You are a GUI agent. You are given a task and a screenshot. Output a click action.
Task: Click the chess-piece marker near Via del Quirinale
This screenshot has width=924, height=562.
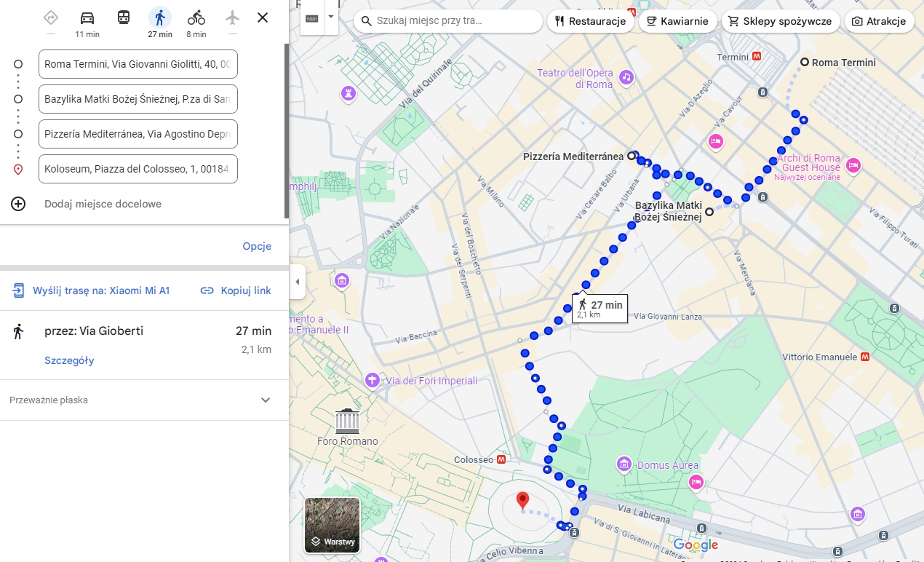pyautogui.click(x=350, y=92)
